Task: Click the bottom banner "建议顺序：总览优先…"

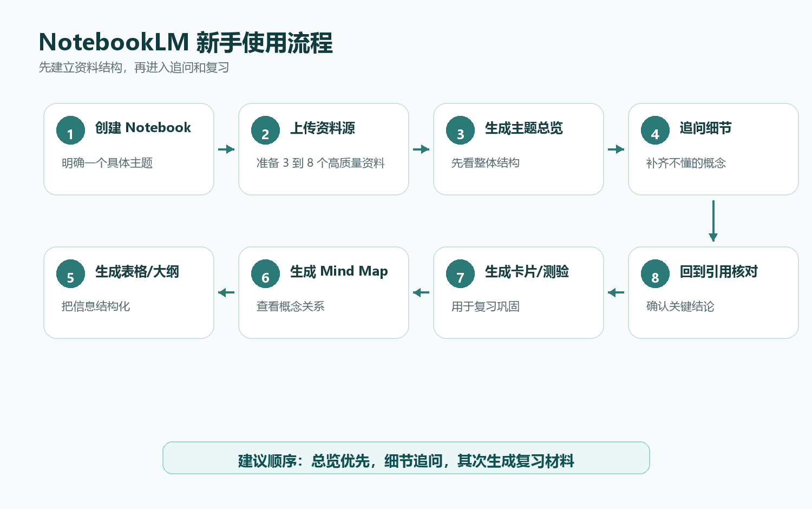Action: (x=406, y=458)
